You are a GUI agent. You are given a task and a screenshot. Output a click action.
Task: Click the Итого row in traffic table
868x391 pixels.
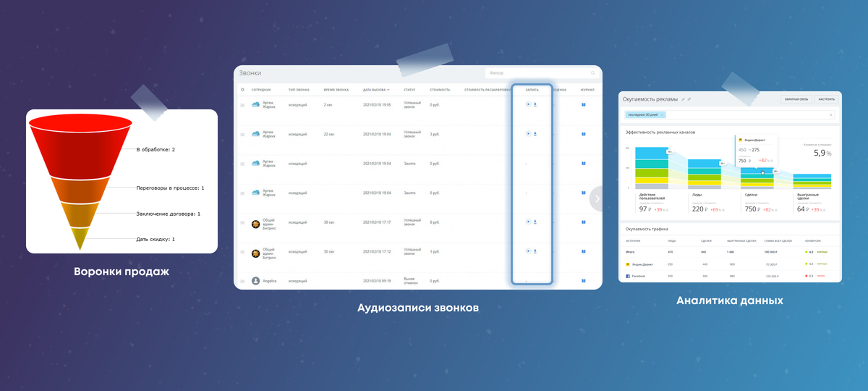tap(729, 251)
